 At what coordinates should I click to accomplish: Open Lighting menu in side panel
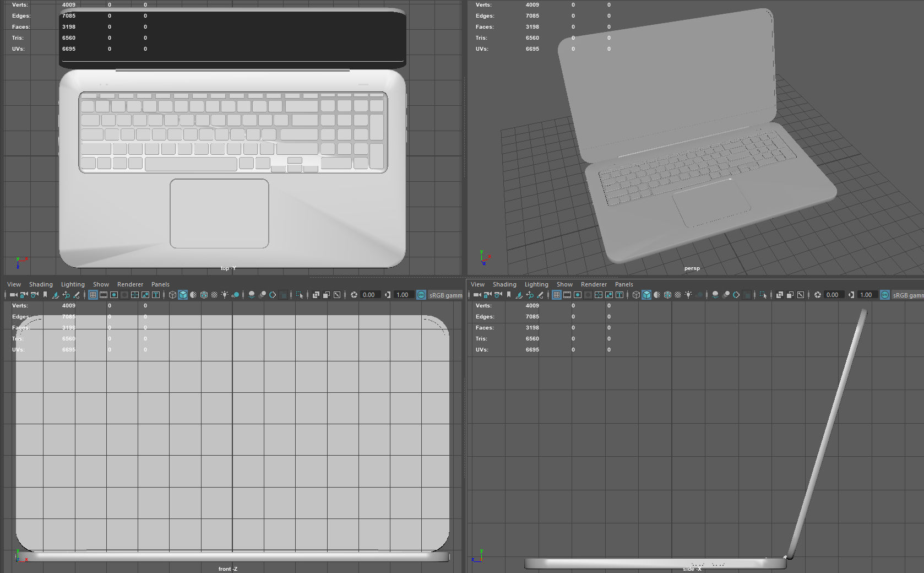click(x=536, y=284)
